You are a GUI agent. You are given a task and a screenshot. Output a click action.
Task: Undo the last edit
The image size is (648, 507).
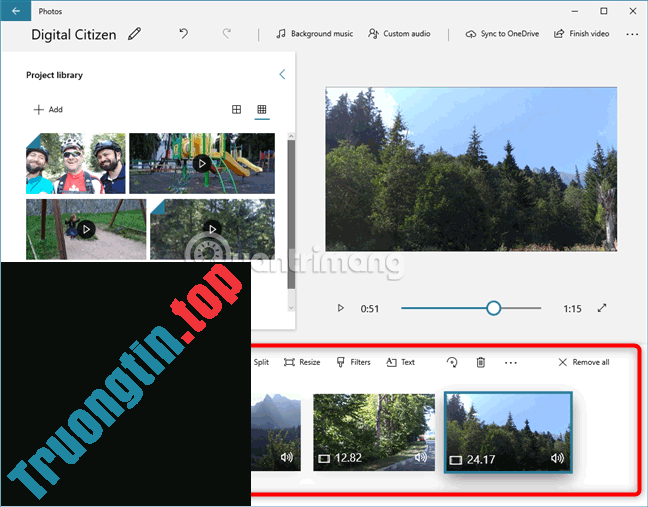pos(183,33)
